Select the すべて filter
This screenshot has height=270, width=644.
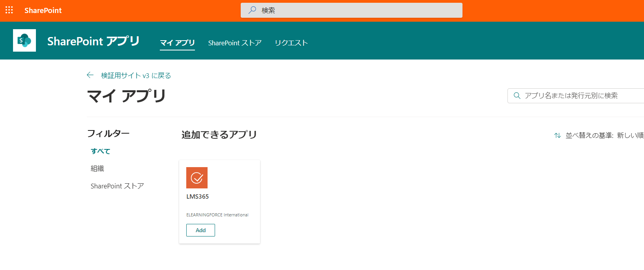pos(101,151)
